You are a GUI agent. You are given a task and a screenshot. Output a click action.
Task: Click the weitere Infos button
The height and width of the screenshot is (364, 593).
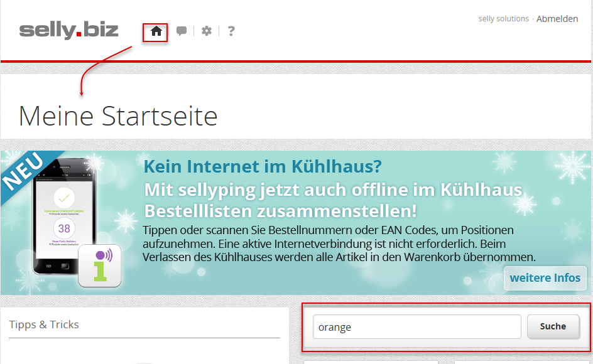pyautogui.click(x=545, y=278)
